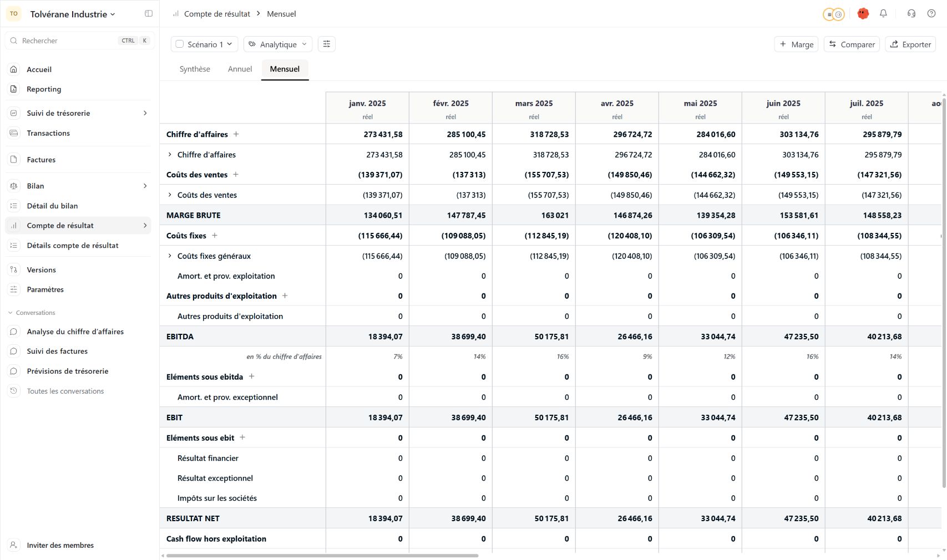The height and width of the screenshot is (560, 947).
Task: Click the Versions sidebar icon
Action: pyautogui.click(x=14, y=270)
